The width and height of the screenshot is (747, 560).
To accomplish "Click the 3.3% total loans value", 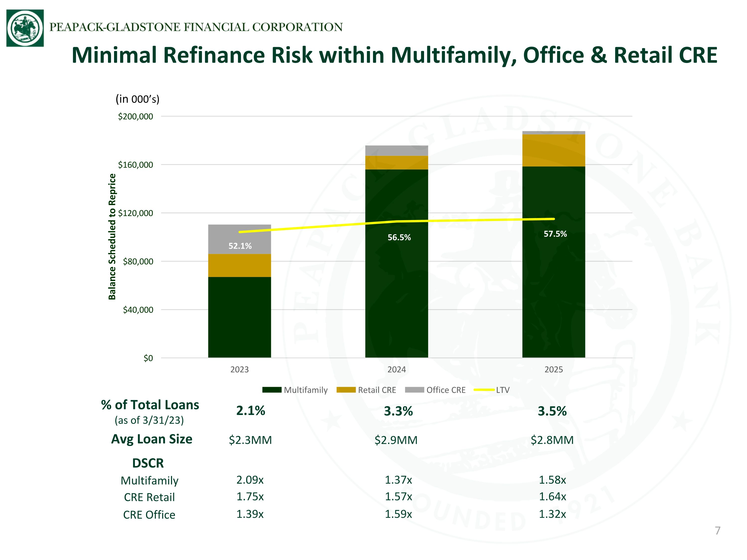I will (398, 411).
